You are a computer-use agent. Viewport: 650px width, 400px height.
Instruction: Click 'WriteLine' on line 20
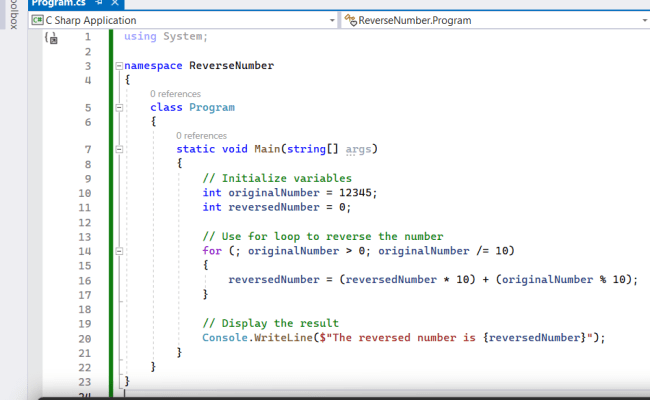283,338
